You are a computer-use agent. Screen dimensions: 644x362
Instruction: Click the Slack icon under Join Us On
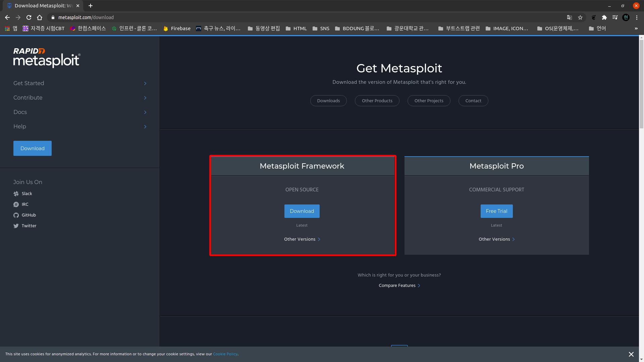[x=16, y=194]
